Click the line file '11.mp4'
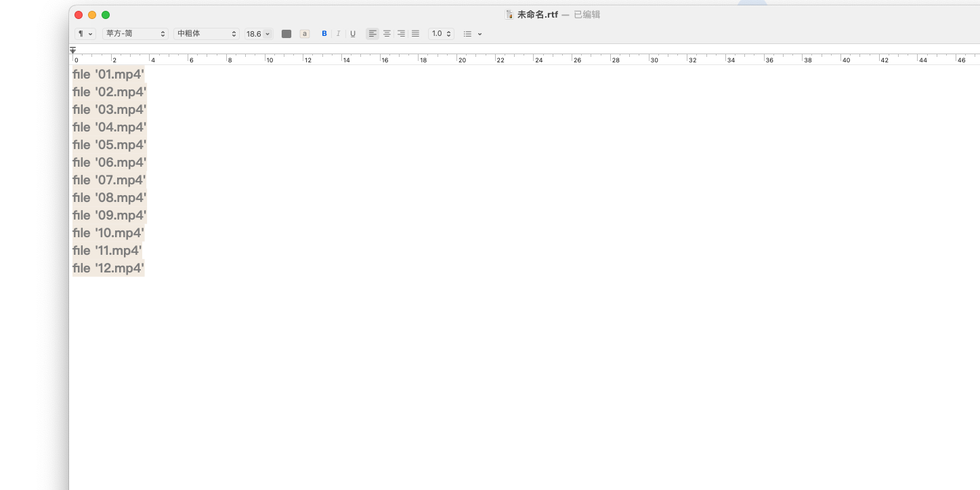The width and height of the screenshot is (980, 490). 107,251
